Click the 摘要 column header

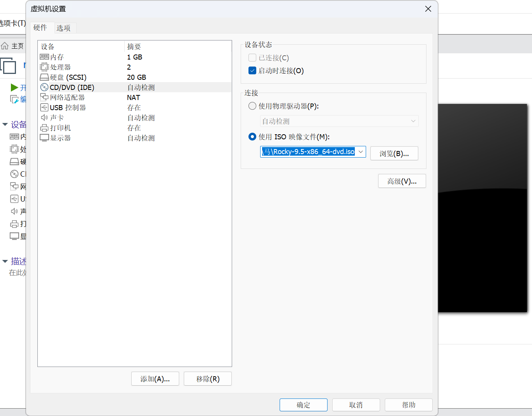point(178,46)
